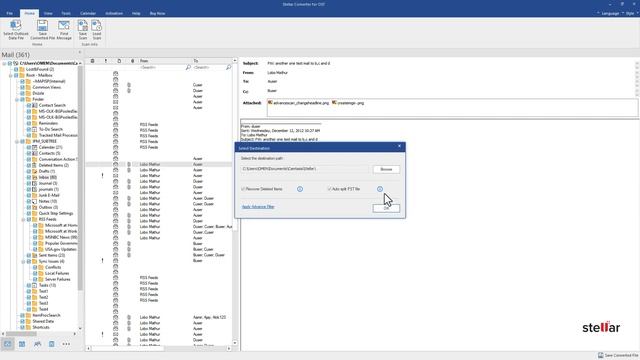Select the Tasks (13) folder in tree
640x360 pixels.
(47, 285)
